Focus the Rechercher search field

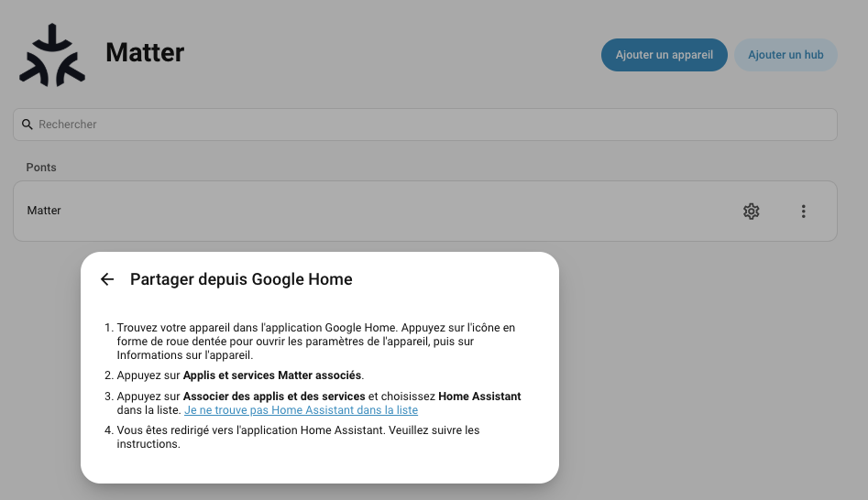tap(425, 125)
